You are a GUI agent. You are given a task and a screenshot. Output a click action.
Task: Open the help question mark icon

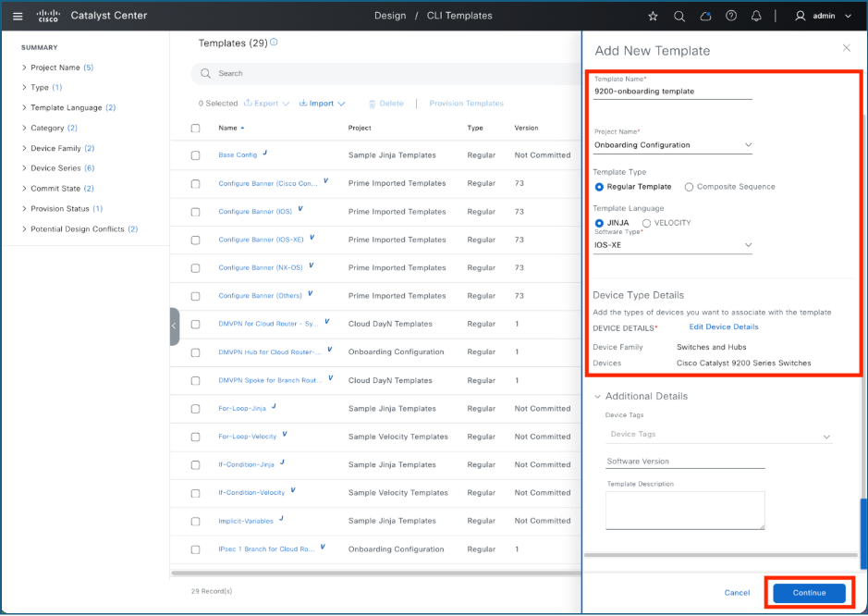[x=731, y=16]
